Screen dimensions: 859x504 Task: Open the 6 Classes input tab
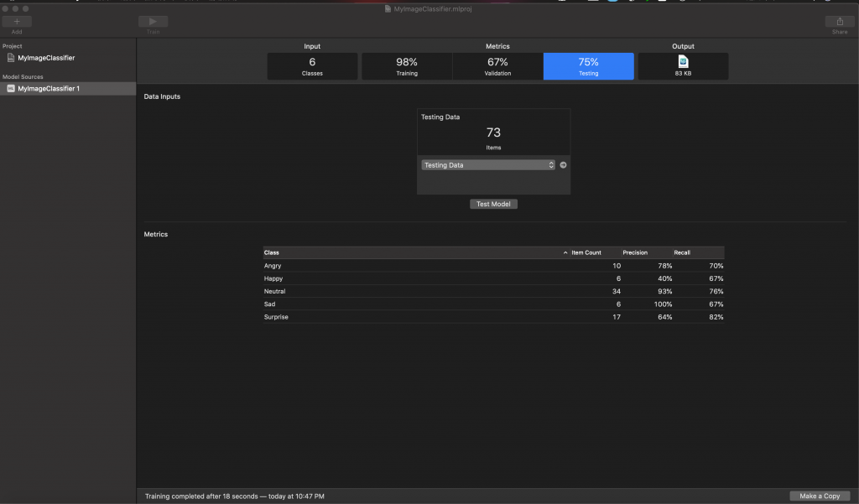pyautogui.click(x=312, y=66)
